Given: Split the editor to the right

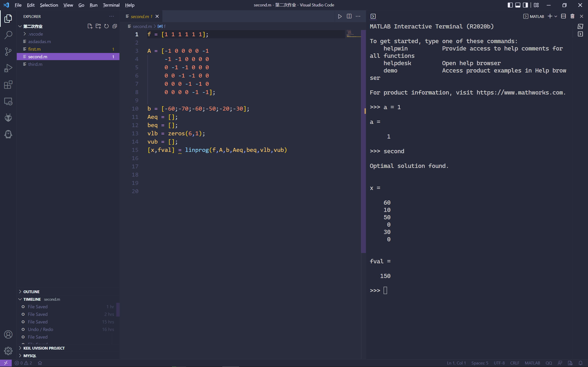Looking at the screenshot, I should click(349, 16).
